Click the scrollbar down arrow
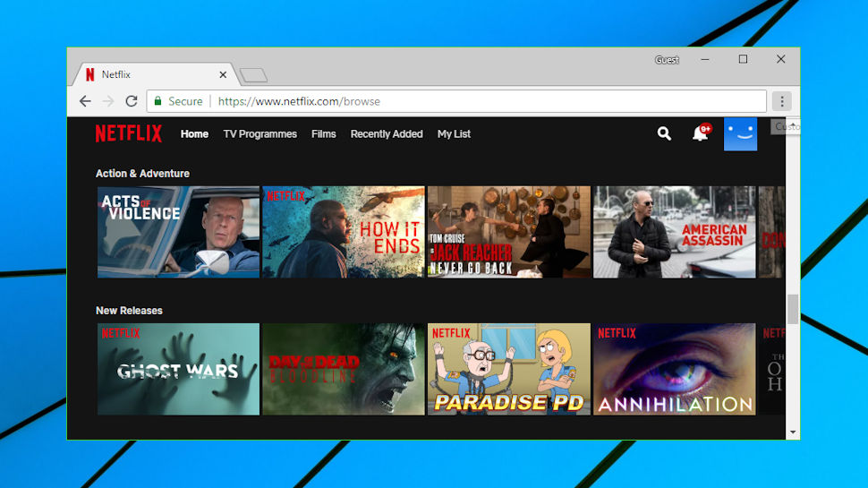This screenshot has height=488, width=868. tap(793, 432)
